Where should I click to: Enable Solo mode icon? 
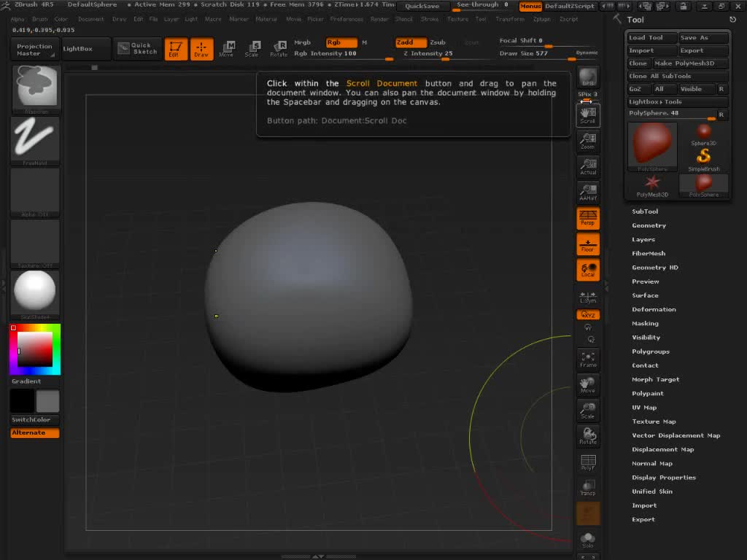(x=588, y=540)
